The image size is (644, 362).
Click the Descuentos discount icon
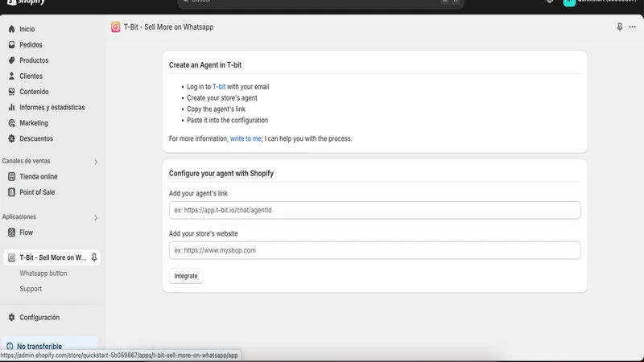coord(11,138)
